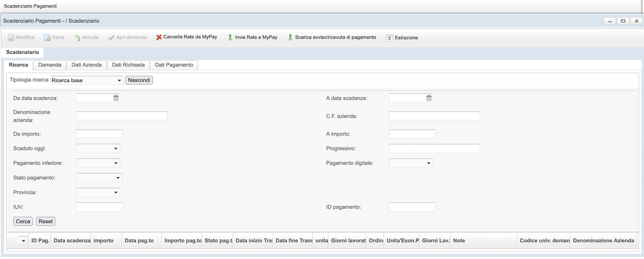
Task: Click the Cancella Rate da MyPay icon
Action: point(159,37)
